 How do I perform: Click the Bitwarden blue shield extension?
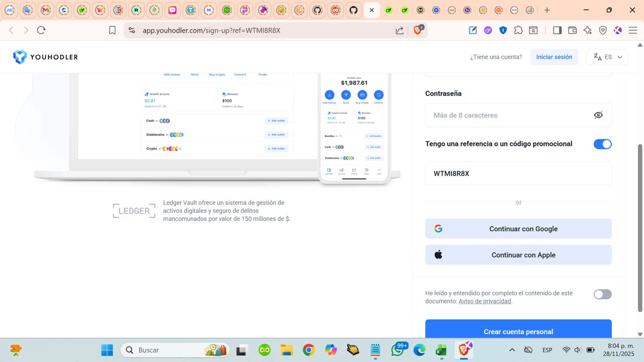(x=503, y=30)
